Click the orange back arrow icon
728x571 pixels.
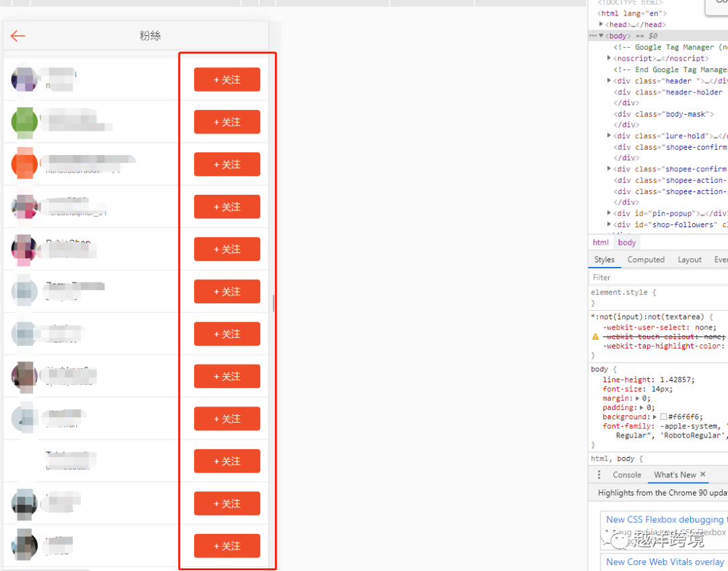coord(18,36)
